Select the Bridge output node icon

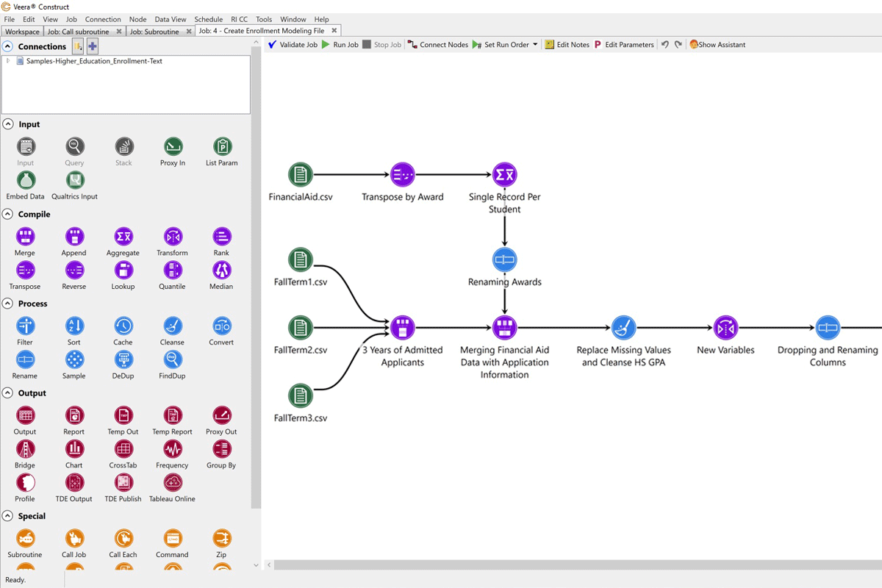pos(25,449)
